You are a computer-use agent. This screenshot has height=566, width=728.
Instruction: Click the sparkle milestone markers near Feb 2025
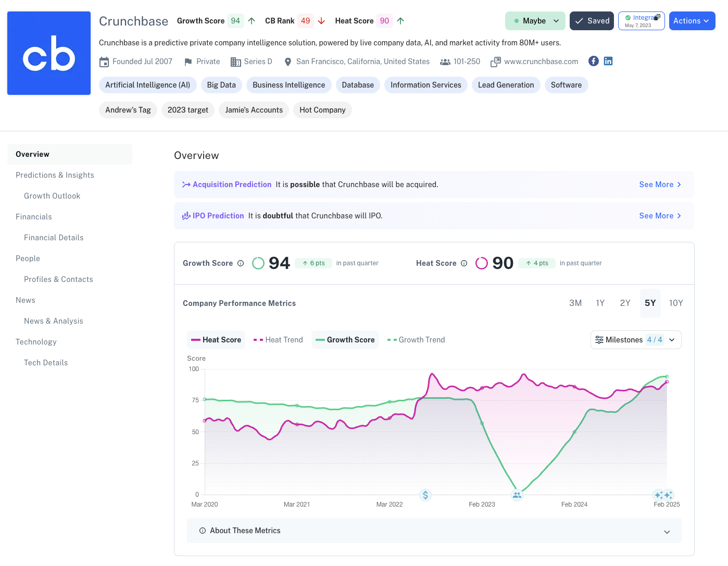pyautogui.click(x=663, y=495)
